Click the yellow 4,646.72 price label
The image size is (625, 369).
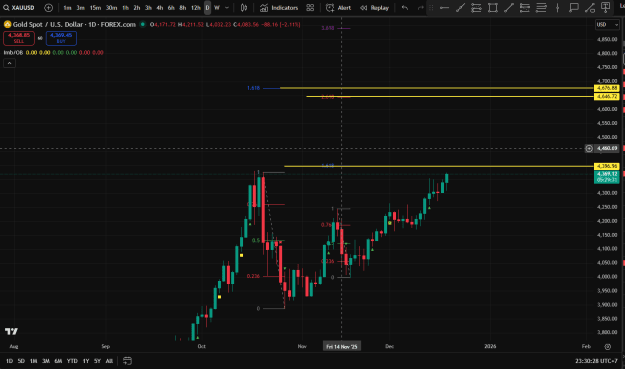click(607, 96)
